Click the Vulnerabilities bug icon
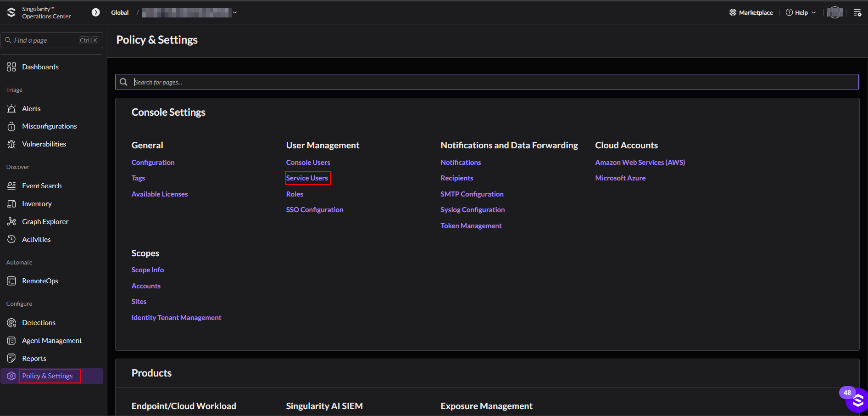 (x=11, y=144)
